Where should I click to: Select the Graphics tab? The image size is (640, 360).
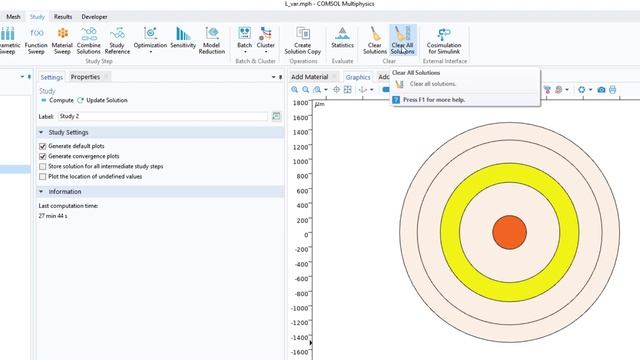pos(358,77)
